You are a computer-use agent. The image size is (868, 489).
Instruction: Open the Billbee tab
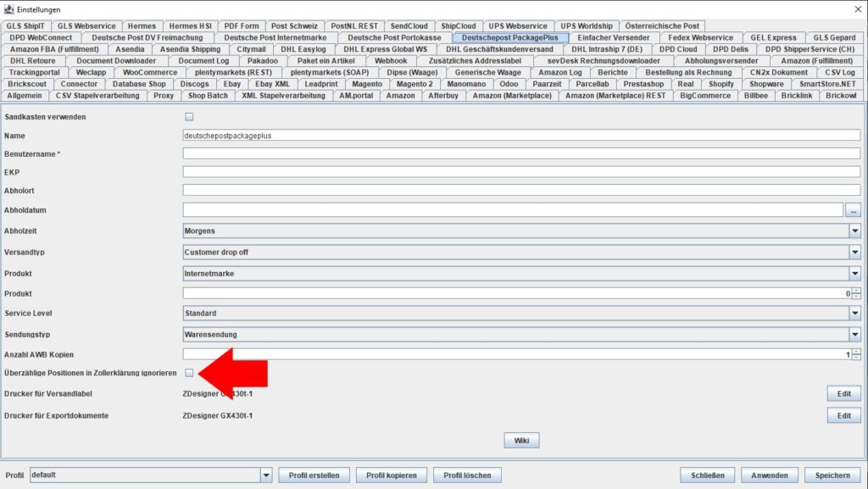click(755, 96)
